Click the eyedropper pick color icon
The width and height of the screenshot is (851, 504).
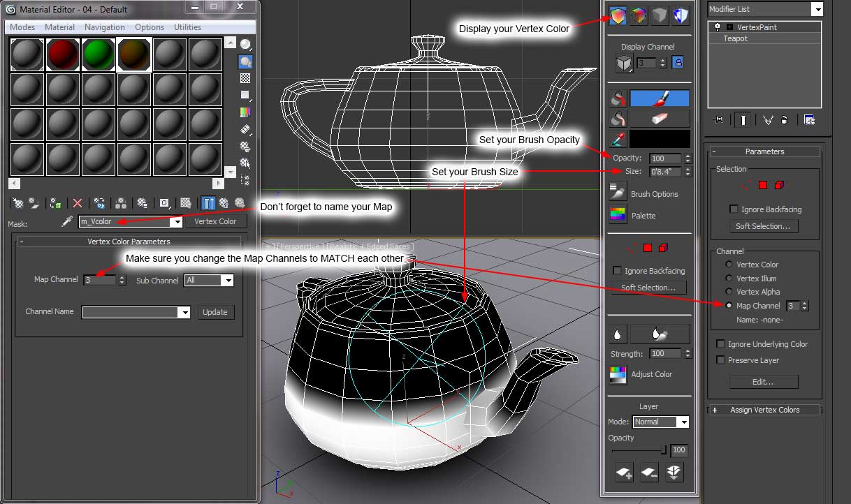tap(618, 139)
